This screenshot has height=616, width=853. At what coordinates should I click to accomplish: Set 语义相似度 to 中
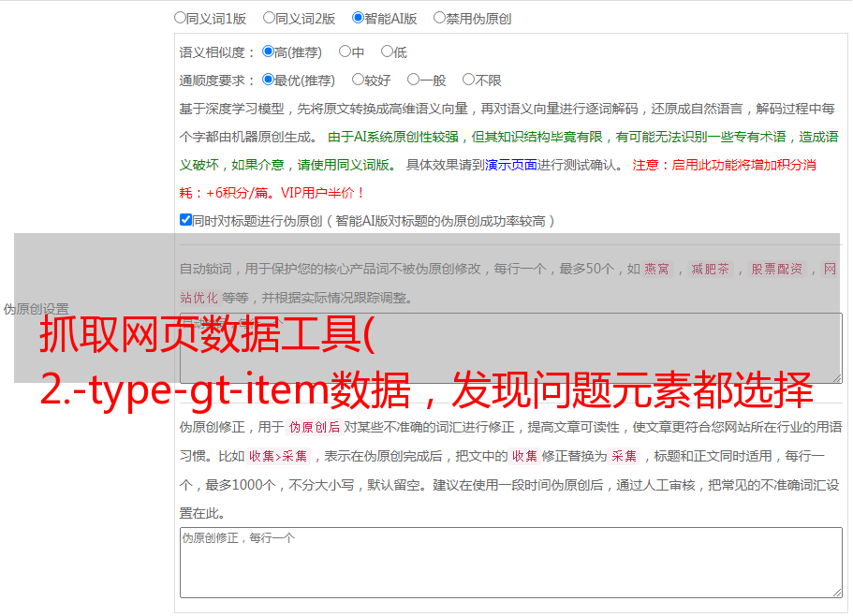click(x=345, y=52)
